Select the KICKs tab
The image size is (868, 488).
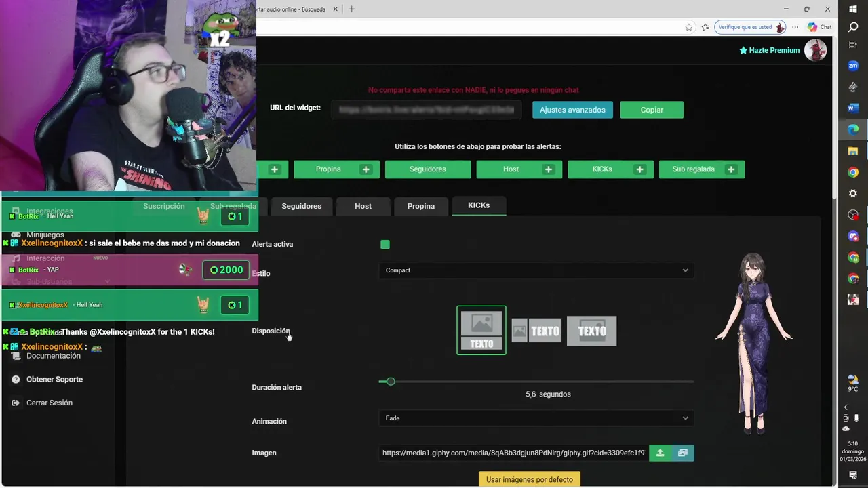479,205
